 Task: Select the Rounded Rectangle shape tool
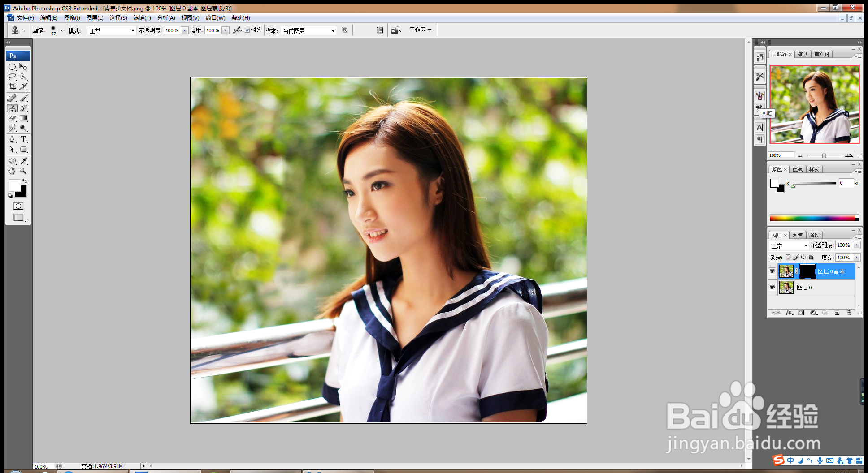[x=24, y=150]
